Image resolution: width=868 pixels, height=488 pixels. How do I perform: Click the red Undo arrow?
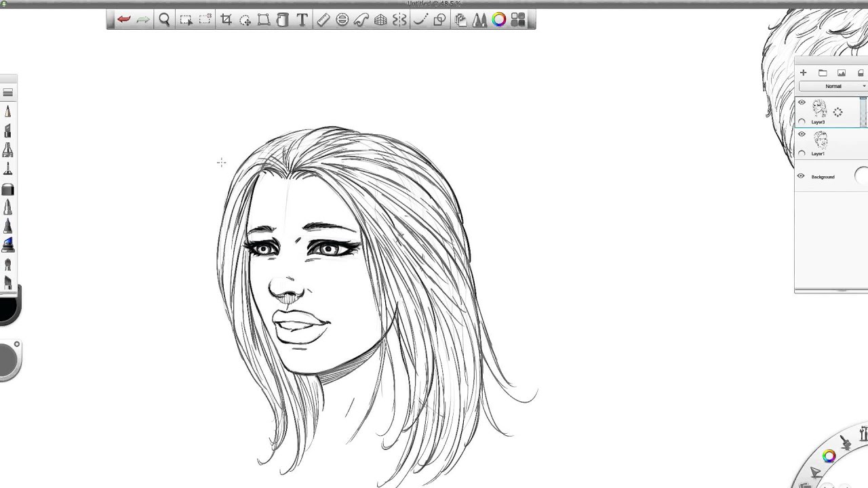(x=123, y=20)
